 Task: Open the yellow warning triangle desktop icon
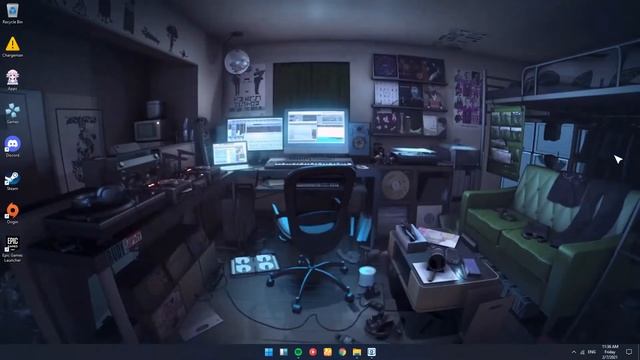tap(12, 47)
